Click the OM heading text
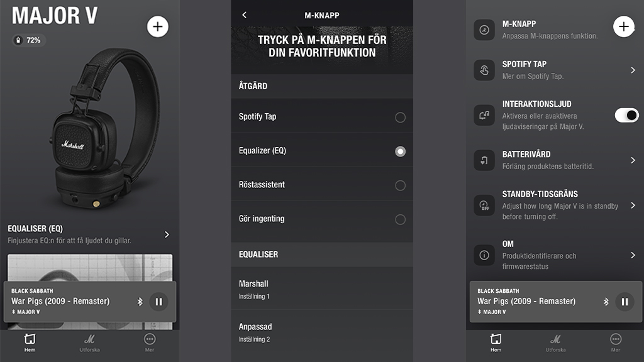The width and height of the screenshot is (644, 362). pyautogui.click(x=508, y=244)
